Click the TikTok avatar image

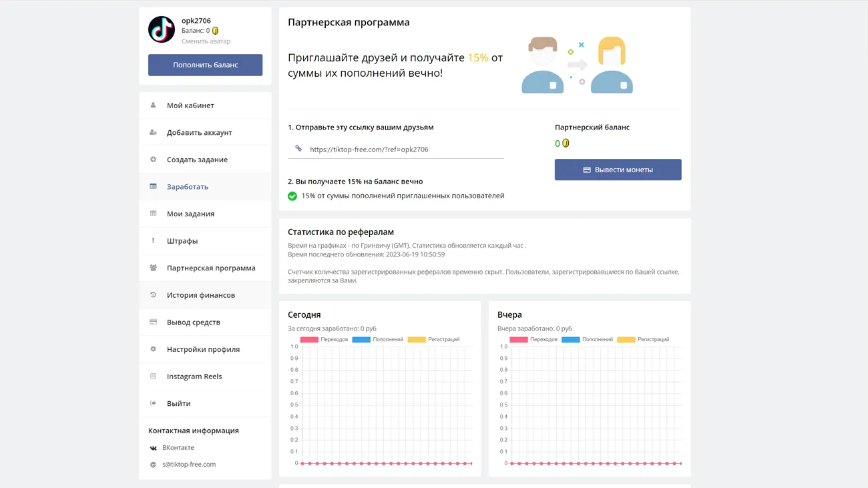point(162,30)
